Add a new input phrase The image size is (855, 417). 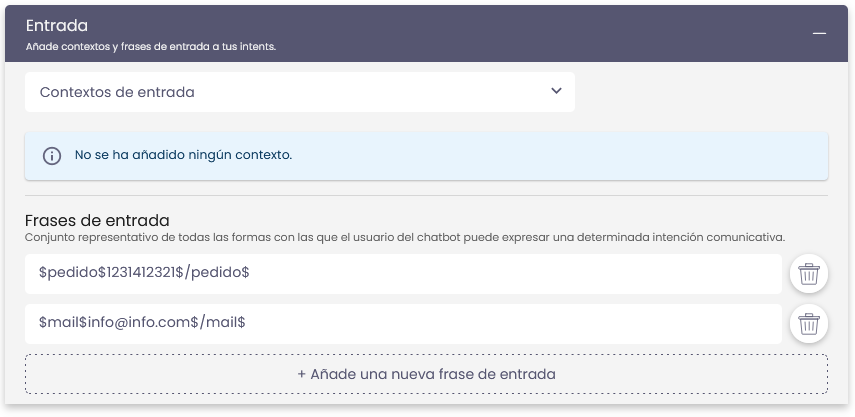click(426, 374)
